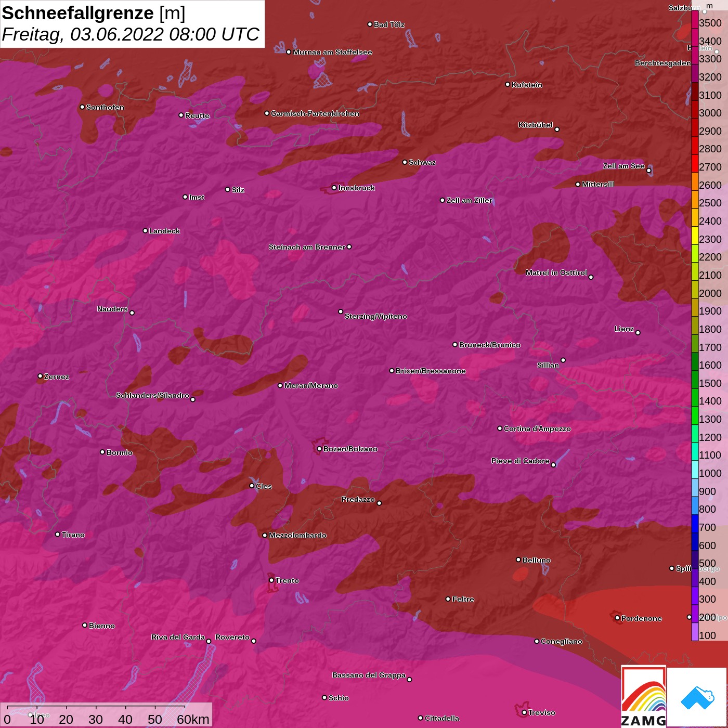728x728 pixels.
Task: Click the date Freitag, 03.06.2022 08:00 UTC
Action: pyautogui.click(x=131, y=34)
